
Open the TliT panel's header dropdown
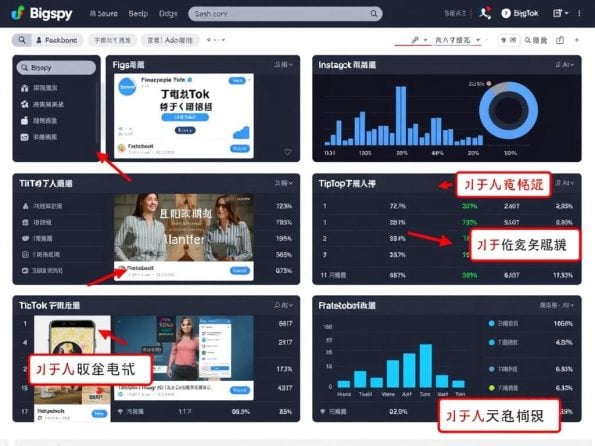[283, 183]
